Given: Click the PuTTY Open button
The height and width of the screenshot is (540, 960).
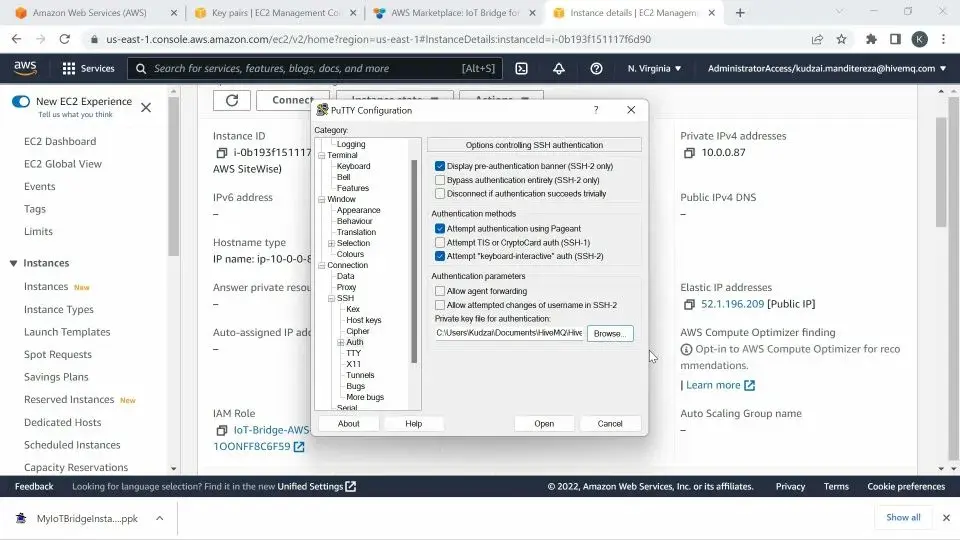Looking at the screenshot, I should [544, 424].
